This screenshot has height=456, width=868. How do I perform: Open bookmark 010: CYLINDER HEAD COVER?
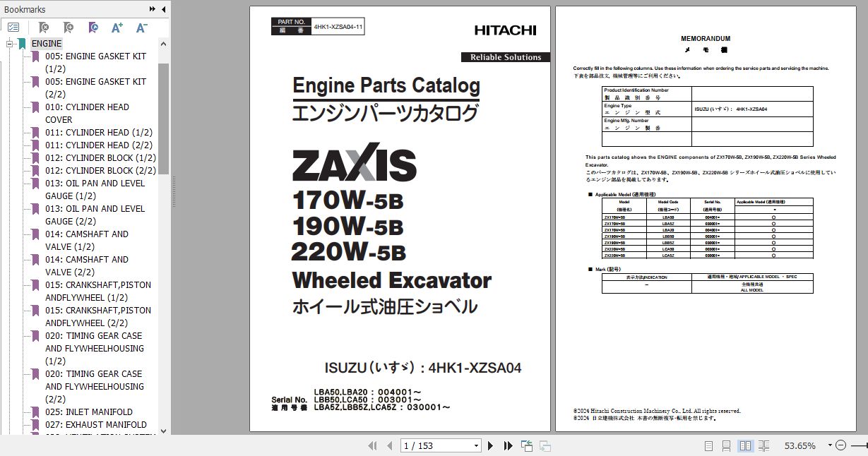[88, 114]
